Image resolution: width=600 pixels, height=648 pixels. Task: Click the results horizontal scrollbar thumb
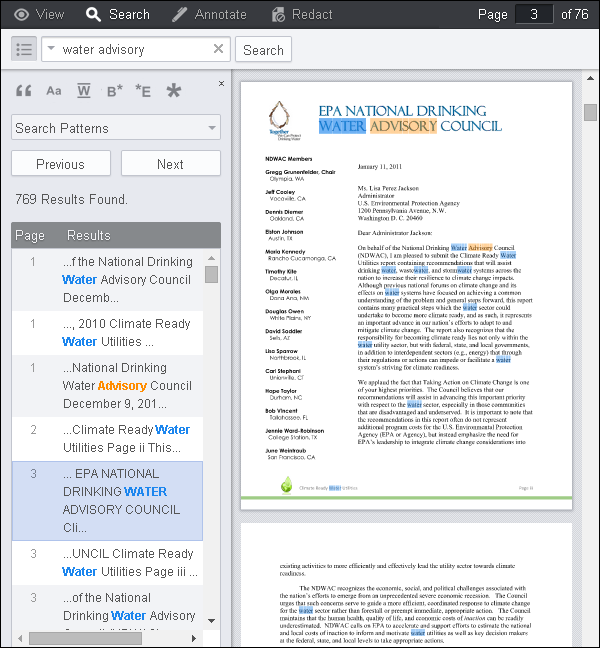click(86, 638)
